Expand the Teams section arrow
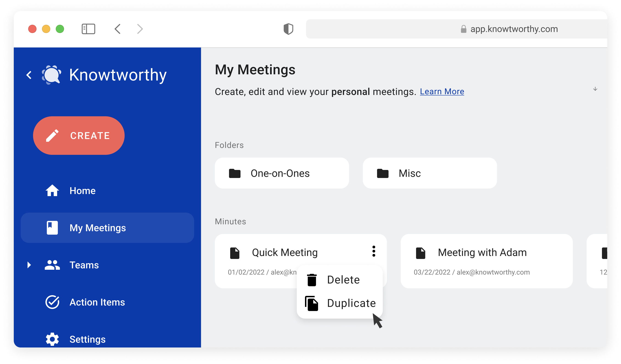Image resolution: width=621 pixels, height=364 pixels. tap(29, 265)
